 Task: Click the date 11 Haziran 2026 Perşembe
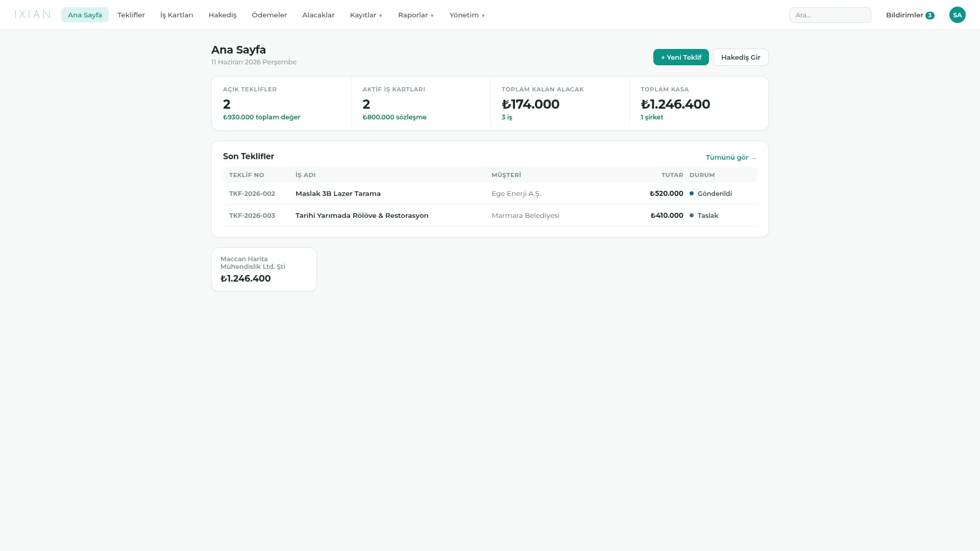point(254,62)
